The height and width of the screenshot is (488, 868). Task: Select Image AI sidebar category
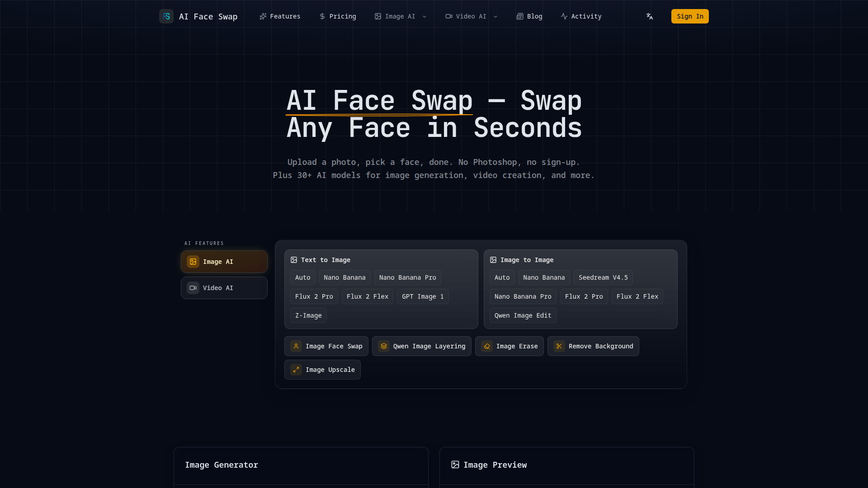(224, 262)
